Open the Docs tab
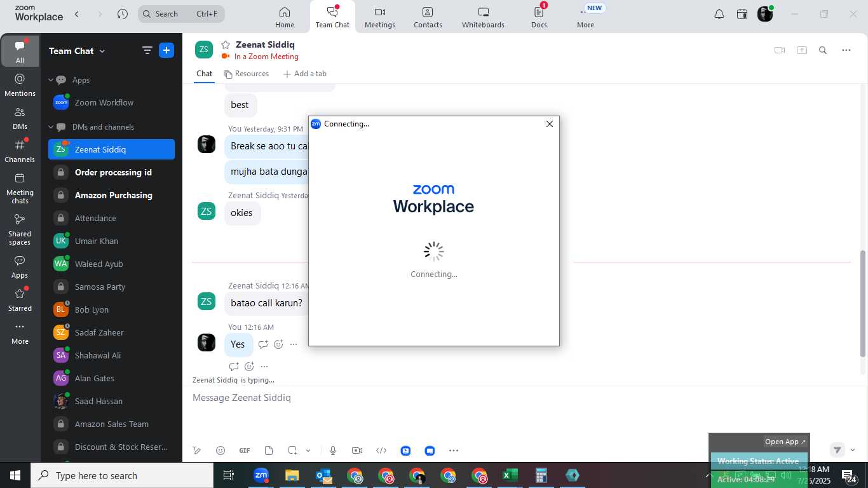This screenshot has height=488, width=868. [539, 17]
